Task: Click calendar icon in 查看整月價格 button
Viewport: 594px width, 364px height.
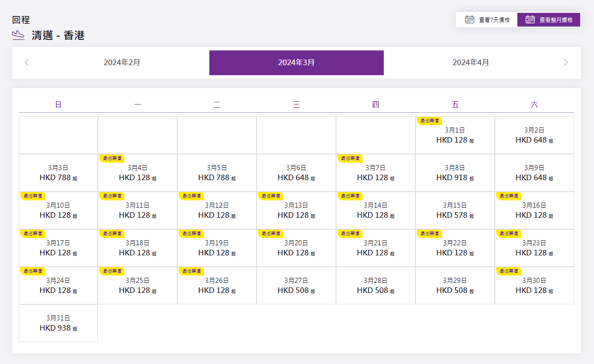Action: click(x=530, y=20)
